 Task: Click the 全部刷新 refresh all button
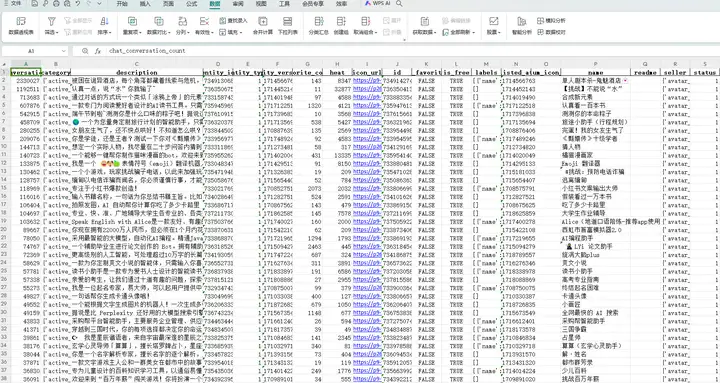tap(458, 33)
